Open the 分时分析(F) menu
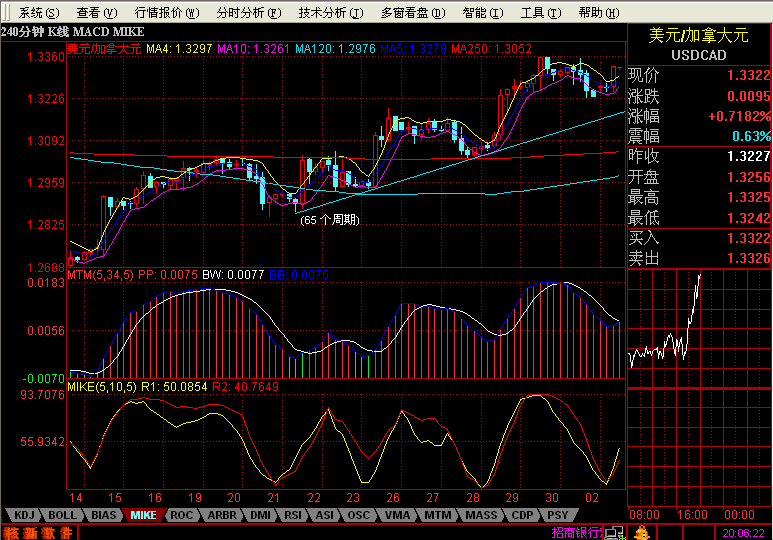Viewport: 773px width, 540px height. (249, 13)
